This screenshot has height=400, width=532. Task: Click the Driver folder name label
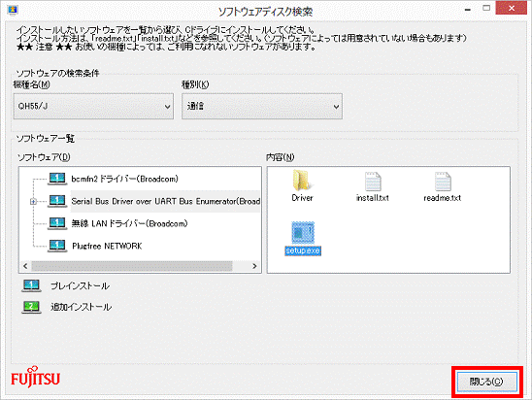click(302, 198)
